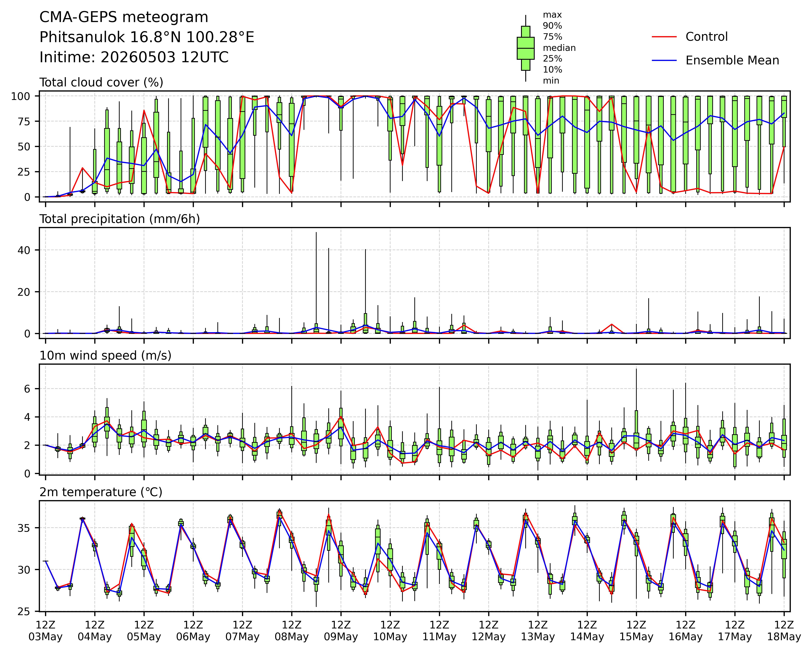Click the green box-whisker legend icon
The width and height of the screenshot is (812, 653).
(525, 48)
